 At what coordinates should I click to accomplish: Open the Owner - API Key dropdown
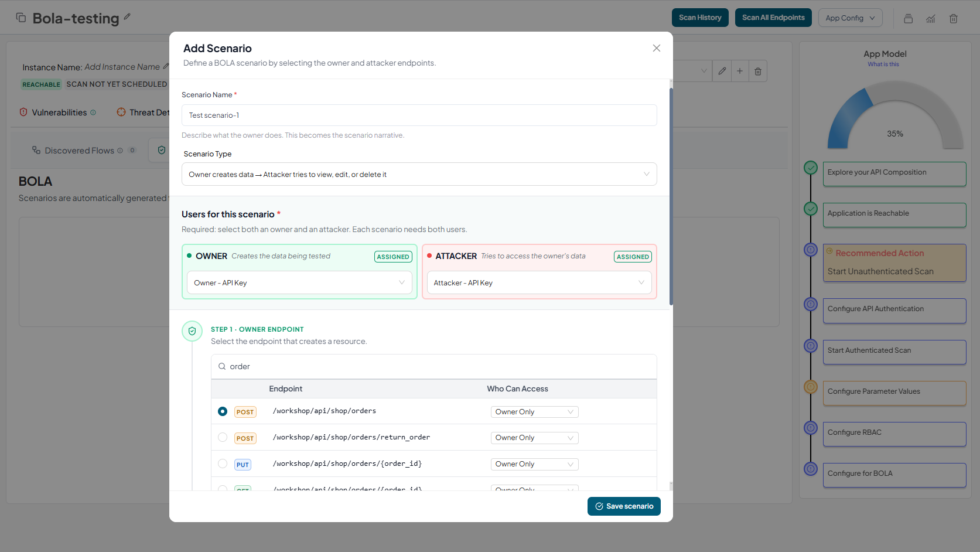(299, 282)
